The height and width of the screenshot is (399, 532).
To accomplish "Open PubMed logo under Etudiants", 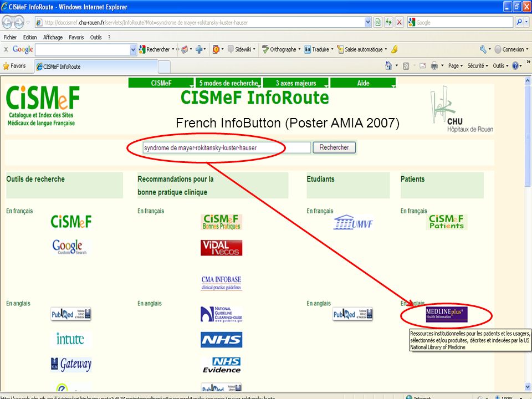I will pos(353,314).
